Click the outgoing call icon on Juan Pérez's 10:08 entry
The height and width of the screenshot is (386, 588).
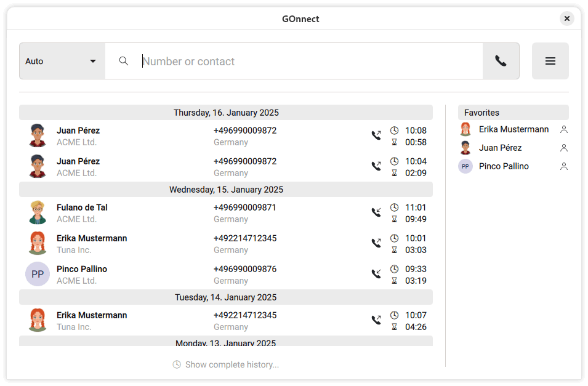(x=376, y=135)
